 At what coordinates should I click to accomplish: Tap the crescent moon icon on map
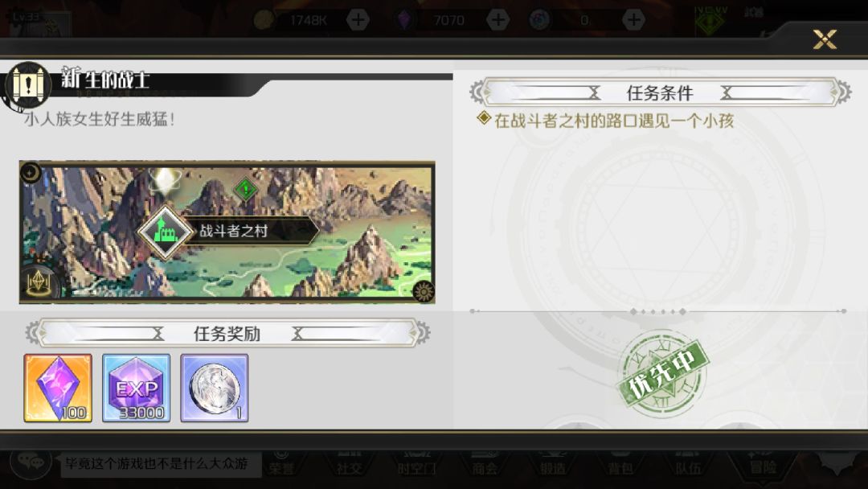pos(31,173)
